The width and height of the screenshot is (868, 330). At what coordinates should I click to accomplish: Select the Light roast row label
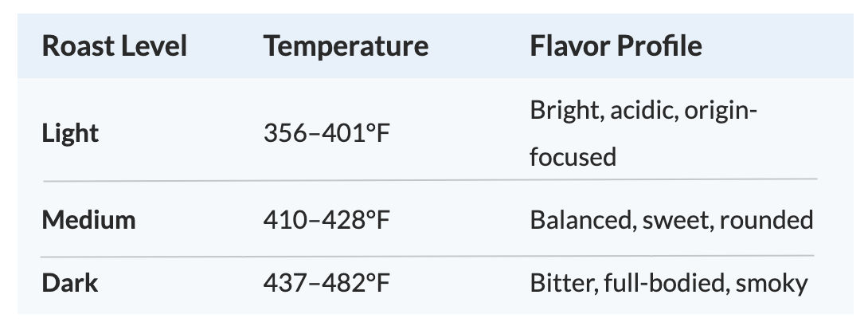(x=70, y=133)
